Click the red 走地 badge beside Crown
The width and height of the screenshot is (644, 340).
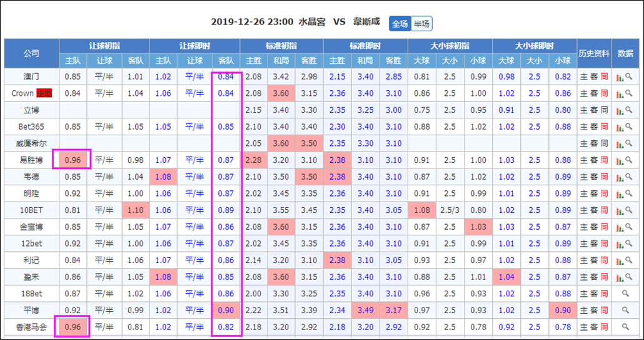click(44, 93)
